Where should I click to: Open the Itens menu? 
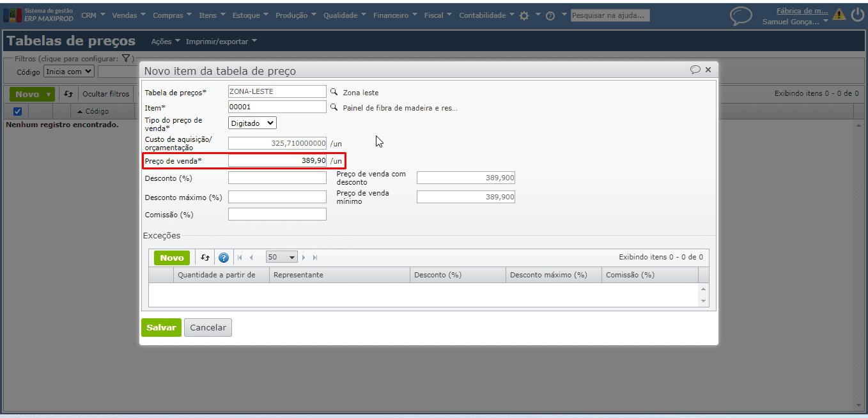[212, 15]
